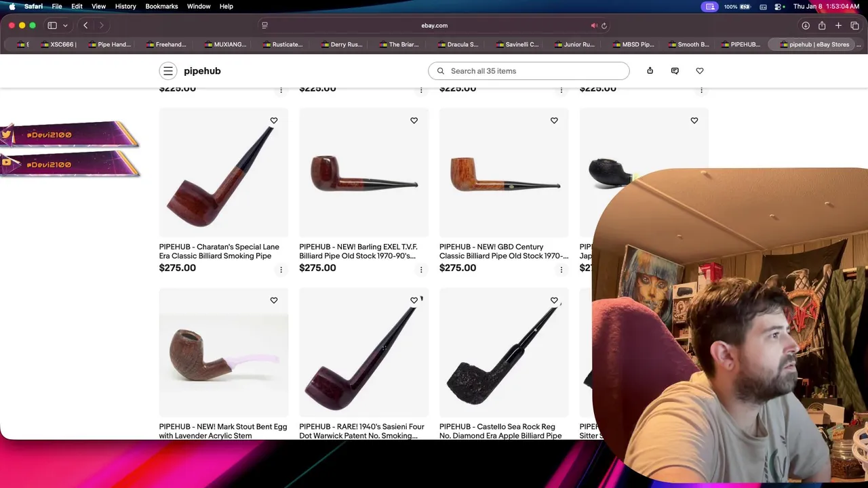Switch to the Savinelli C... tab

click(516, 45)
